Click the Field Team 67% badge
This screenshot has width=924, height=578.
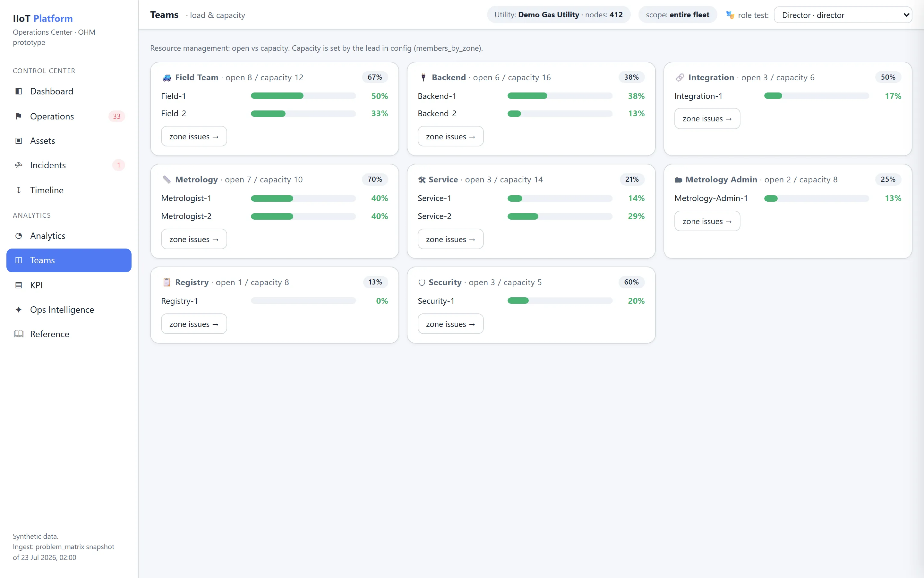tap(374, 77)
